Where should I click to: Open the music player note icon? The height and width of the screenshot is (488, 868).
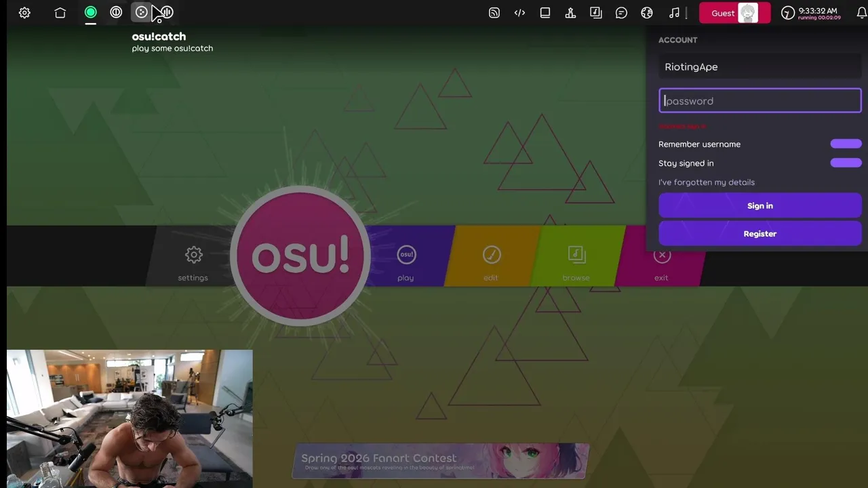(x=674, y=13)
